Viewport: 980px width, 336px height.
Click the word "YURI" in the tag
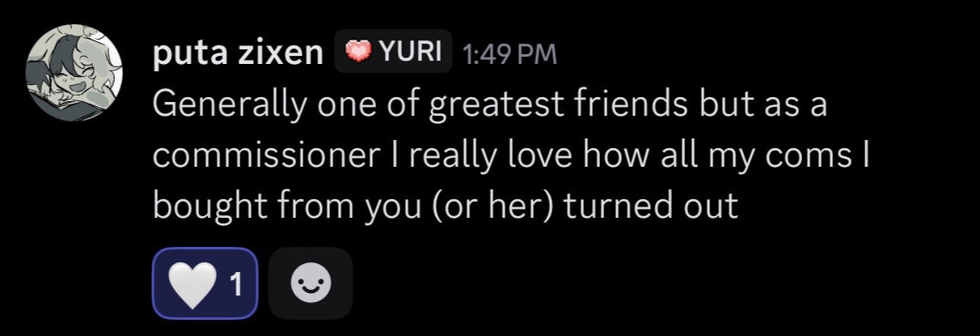[x=411, y=53]
